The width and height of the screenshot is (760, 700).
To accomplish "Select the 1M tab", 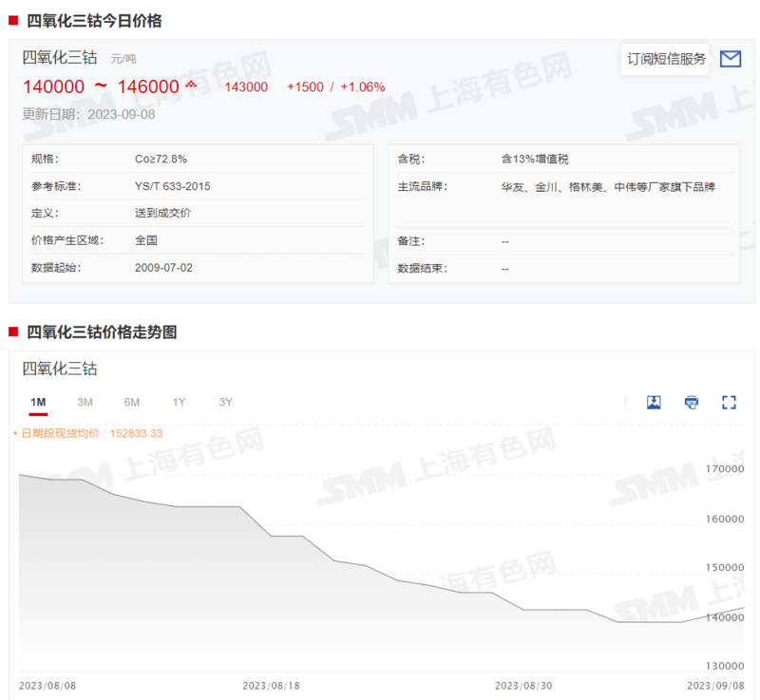I will click(38, 402).
